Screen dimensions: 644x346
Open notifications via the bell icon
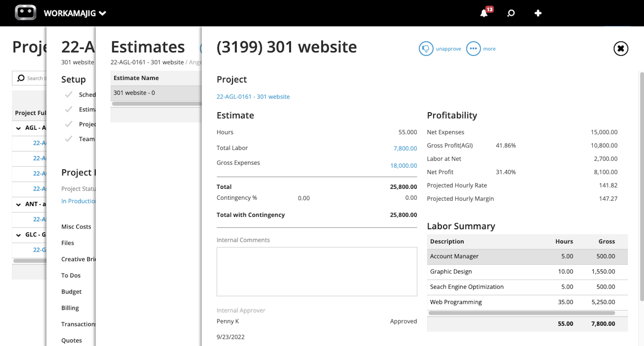[484, 13]
